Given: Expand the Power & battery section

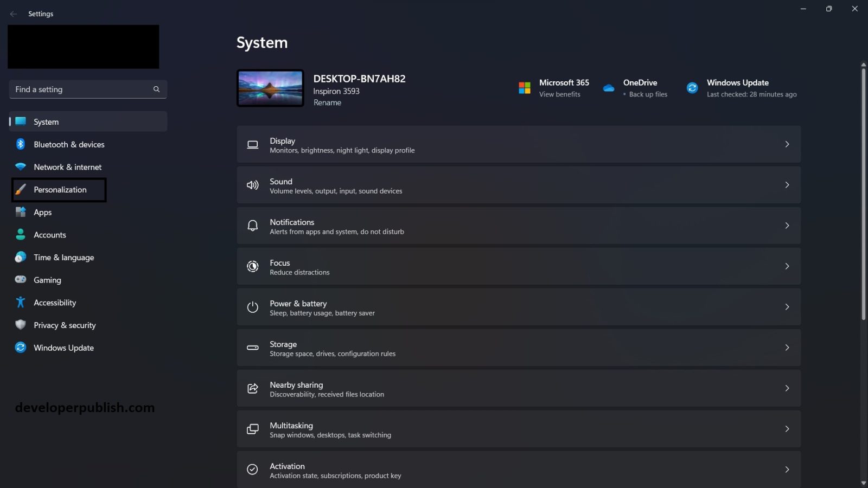Looking at the screenshot, I should point(787,306).
